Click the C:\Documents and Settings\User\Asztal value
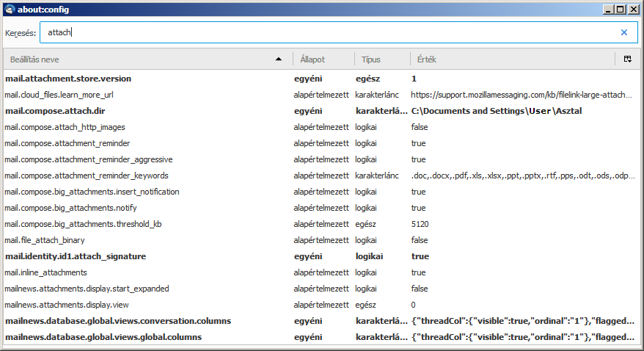Screen dimensions: 644x351 click(x=497, y=111)
